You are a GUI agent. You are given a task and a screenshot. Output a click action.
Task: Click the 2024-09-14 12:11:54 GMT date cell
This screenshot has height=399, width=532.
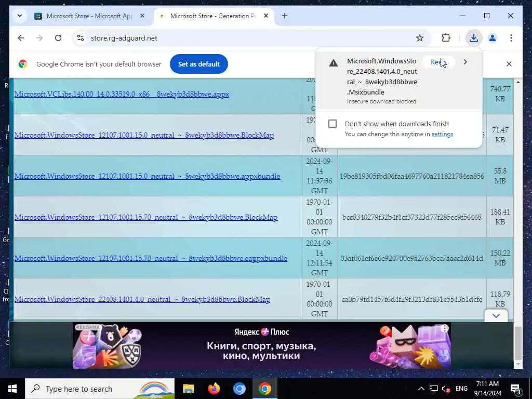click(x=320, y=258)
